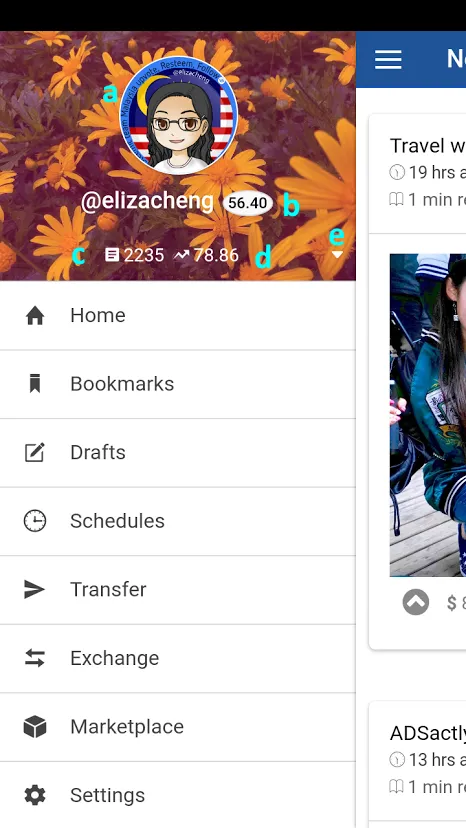Click the Schedules clock icon
Screen dimensions: 466x828
tap(35, 521)
